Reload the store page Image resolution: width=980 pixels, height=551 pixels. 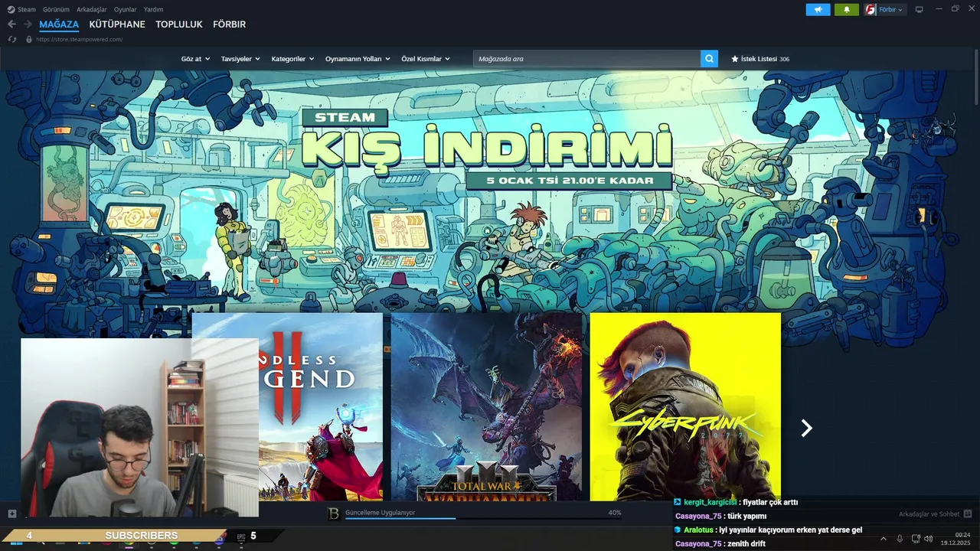tap(11, 39)
